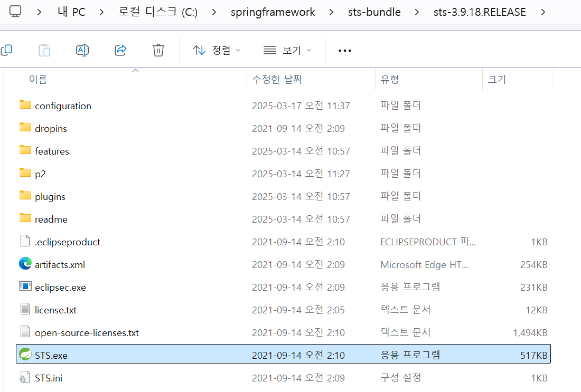Click the 2021-09-14 오전 2:05 date
Screen dimensions: 581x392
tap(298, 310)
